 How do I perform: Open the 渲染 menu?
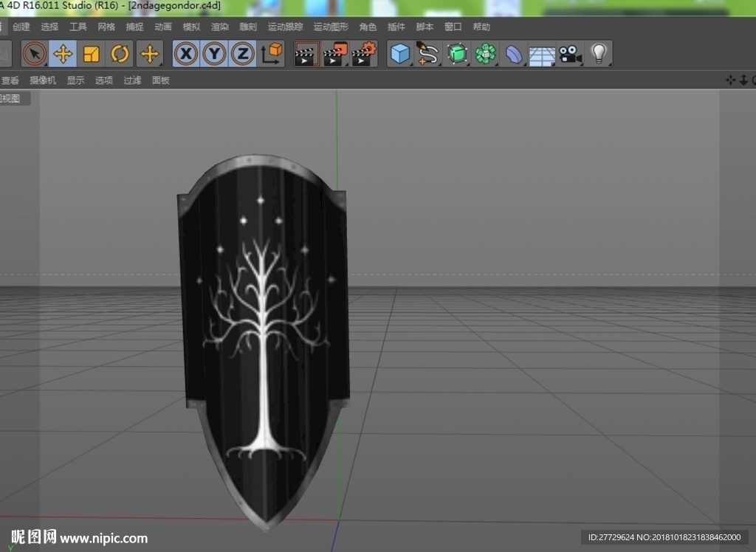point(220,27)
